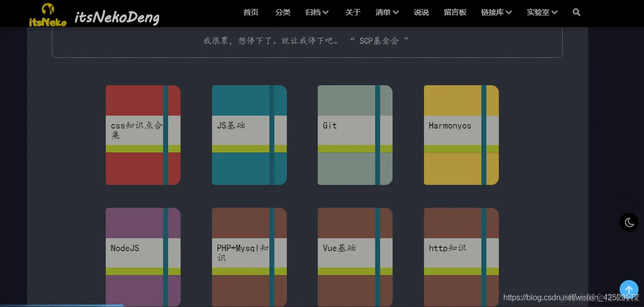Open the css知识点合集 notebook
This screenshot has height=307, width=644.
point(143,135)
